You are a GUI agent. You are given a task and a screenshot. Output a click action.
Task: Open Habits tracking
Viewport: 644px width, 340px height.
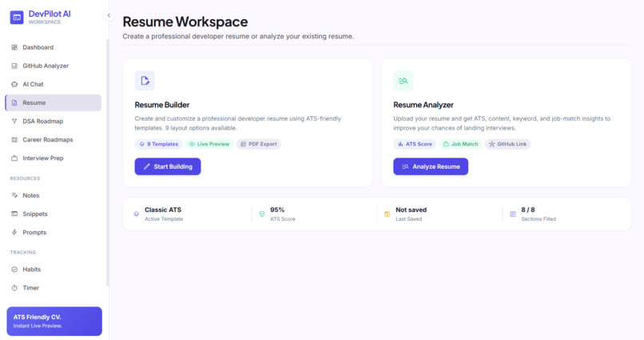(x=54, y=270)
